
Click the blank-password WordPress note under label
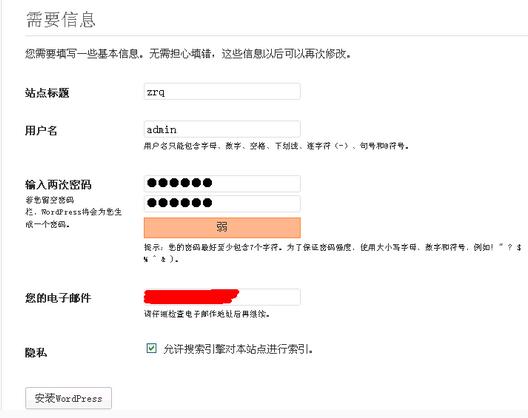point(73,212)
